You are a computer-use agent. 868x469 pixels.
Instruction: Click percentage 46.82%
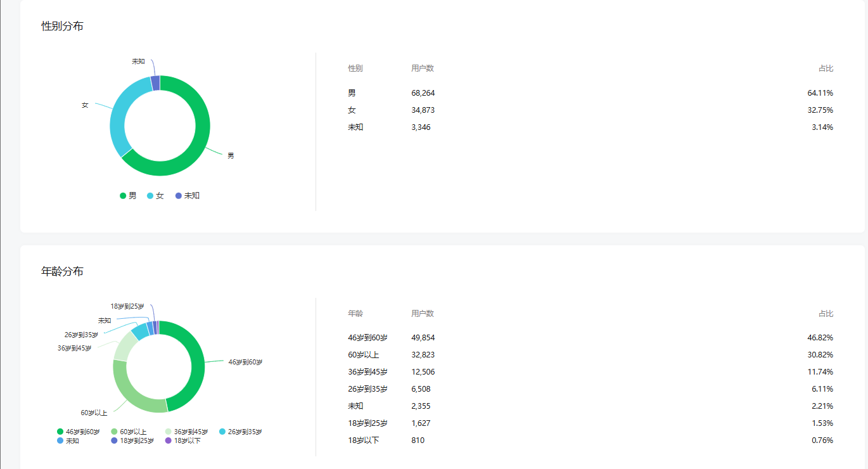coord(820,338)
